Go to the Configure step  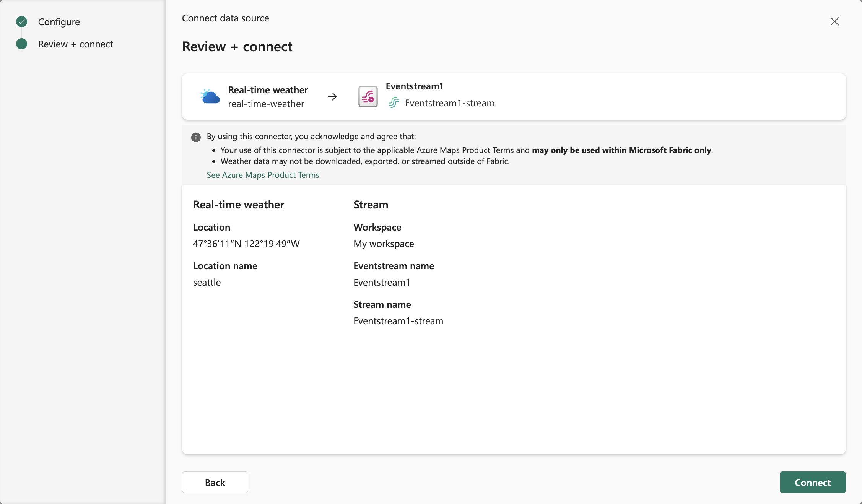[x=59, y=22]
